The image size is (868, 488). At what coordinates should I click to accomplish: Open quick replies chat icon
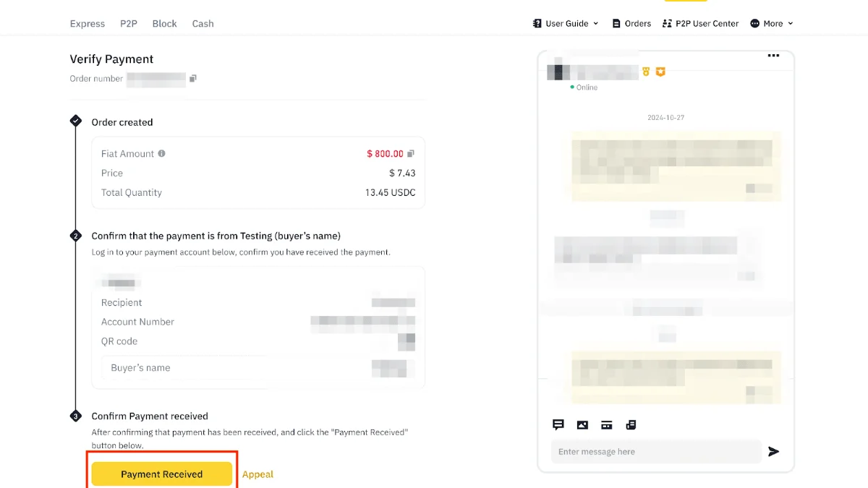pos(558,425)
